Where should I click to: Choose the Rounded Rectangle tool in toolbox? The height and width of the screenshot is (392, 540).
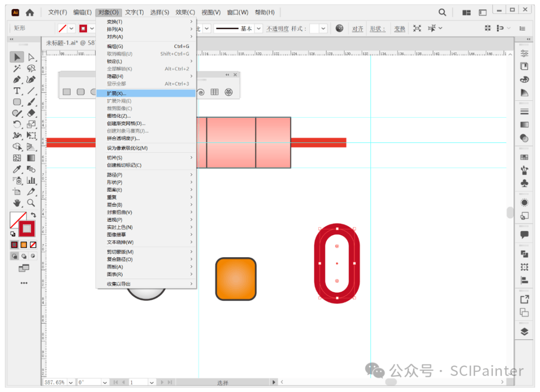point(17,102)
